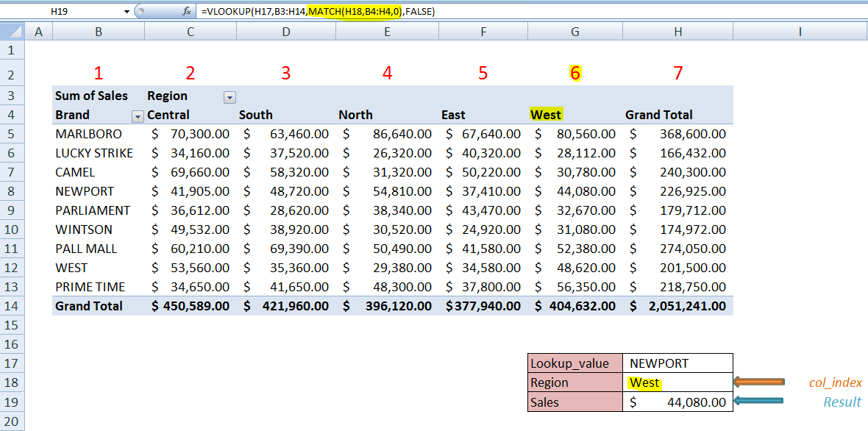Click the 'Lookup_value' label cell
This screenshot has height=431, width=868.
click(x=575, y=363)
